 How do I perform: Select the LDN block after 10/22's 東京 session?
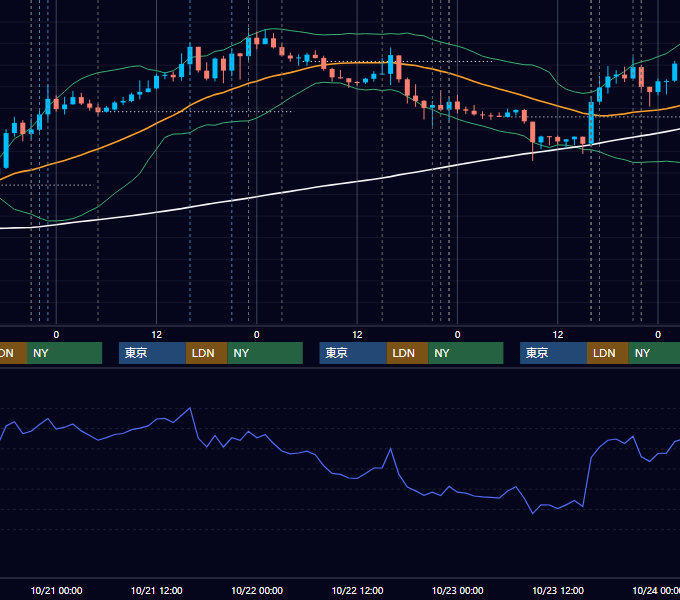(407, 353)
